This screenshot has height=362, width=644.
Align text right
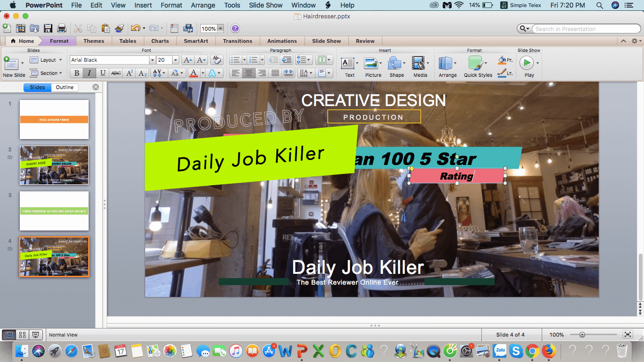(262, 73)
